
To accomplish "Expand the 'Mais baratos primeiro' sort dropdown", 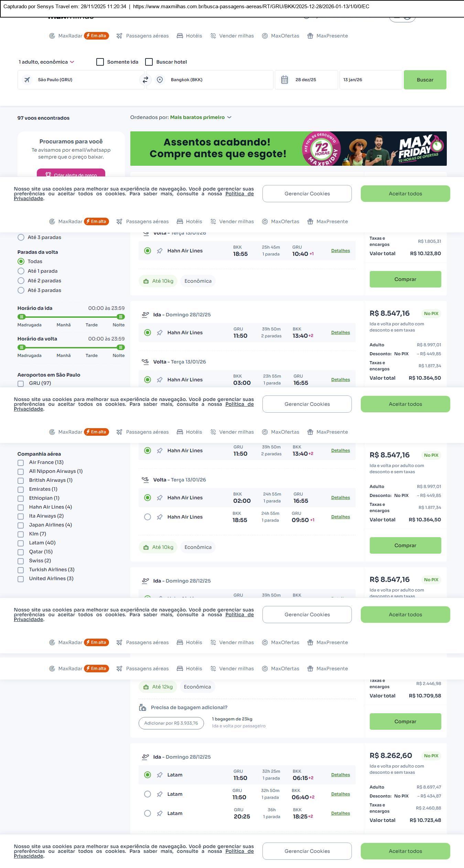I will point(201,117).
